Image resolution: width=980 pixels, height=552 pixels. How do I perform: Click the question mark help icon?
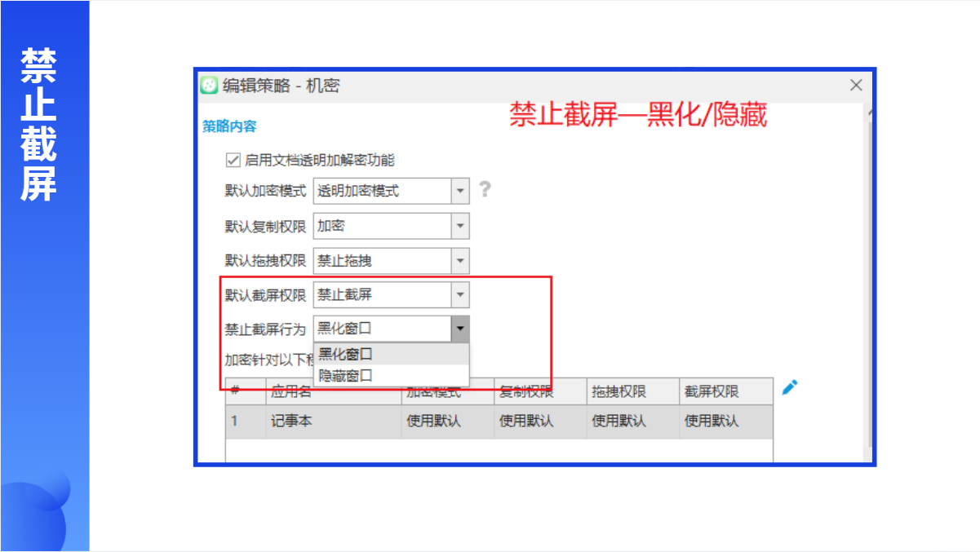pos(485,190)
